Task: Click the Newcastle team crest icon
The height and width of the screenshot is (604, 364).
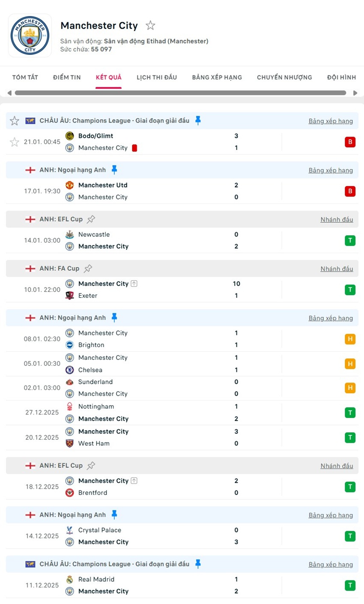Action: (69, 234)
